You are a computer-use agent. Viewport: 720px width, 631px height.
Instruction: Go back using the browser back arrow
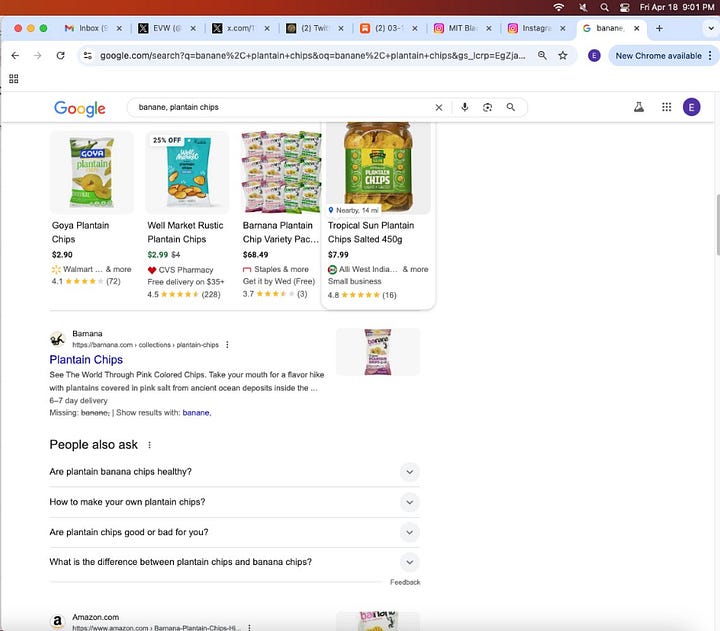15,56
